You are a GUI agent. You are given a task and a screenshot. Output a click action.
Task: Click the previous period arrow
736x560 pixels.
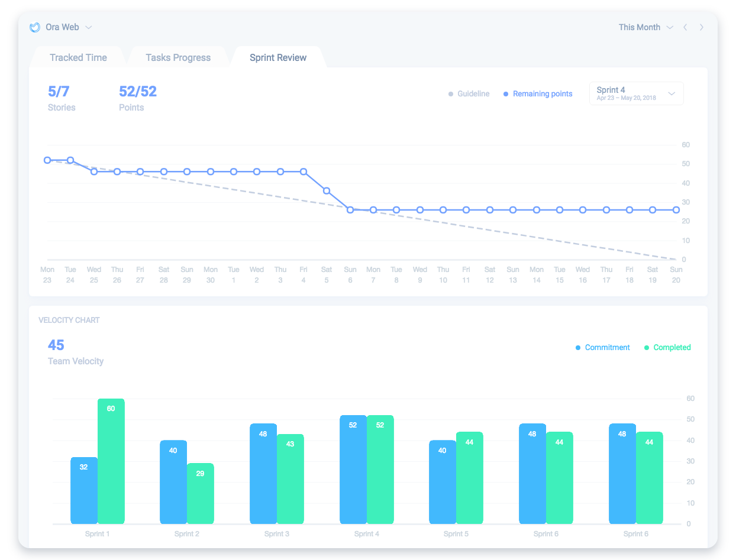685,27
